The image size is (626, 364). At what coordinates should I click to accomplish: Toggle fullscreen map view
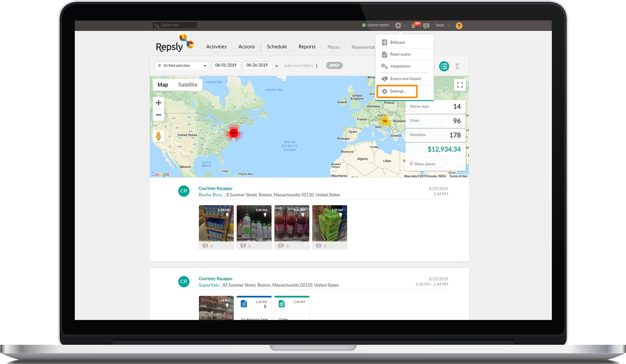[x=460, y=85]
